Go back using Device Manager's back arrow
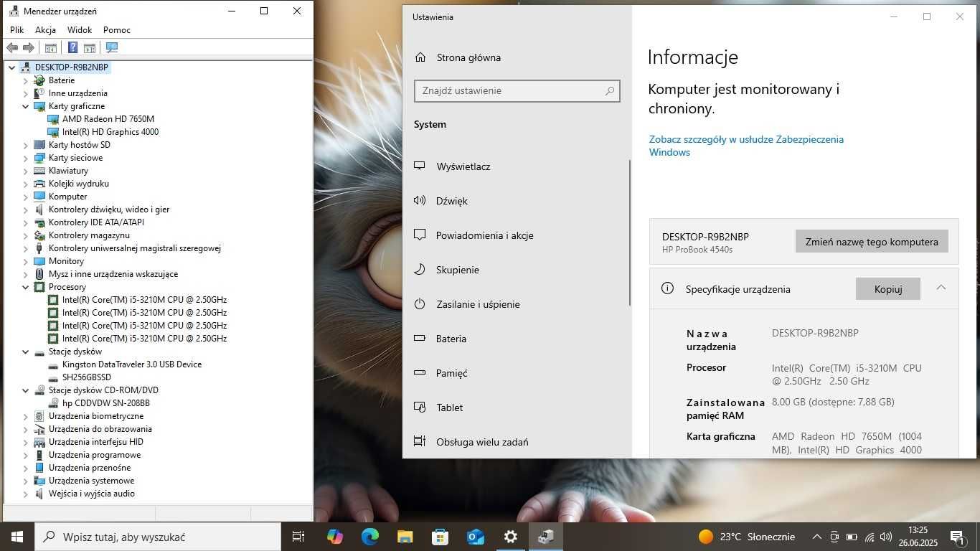The image size is (980, 551). [x=12, y=48]
